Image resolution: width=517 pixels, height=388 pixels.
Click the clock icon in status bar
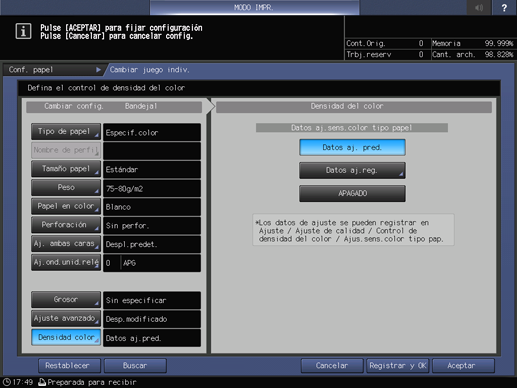7,382
